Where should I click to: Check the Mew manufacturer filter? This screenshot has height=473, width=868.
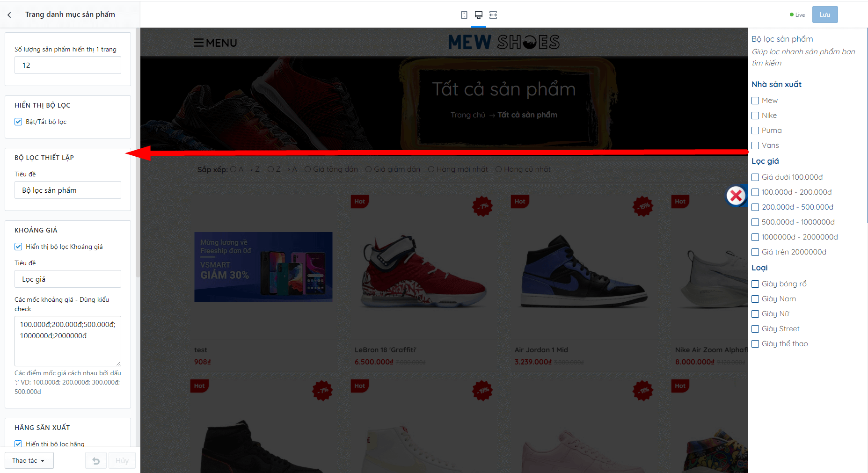coord(755,101)
